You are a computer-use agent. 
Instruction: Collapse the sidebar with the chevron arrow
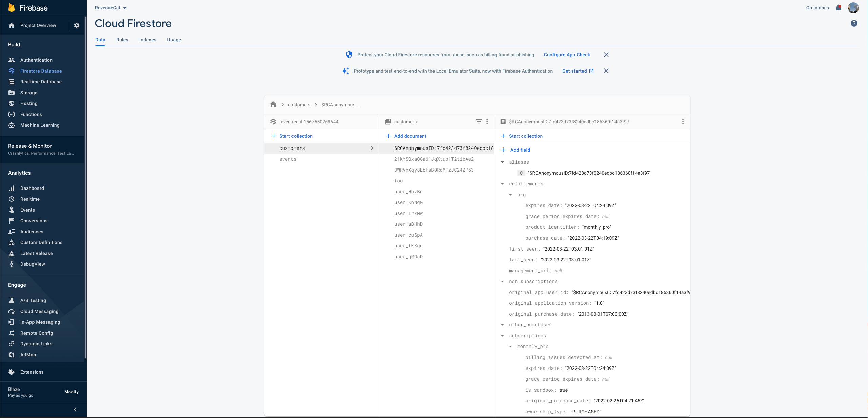(x=75, y=410)
